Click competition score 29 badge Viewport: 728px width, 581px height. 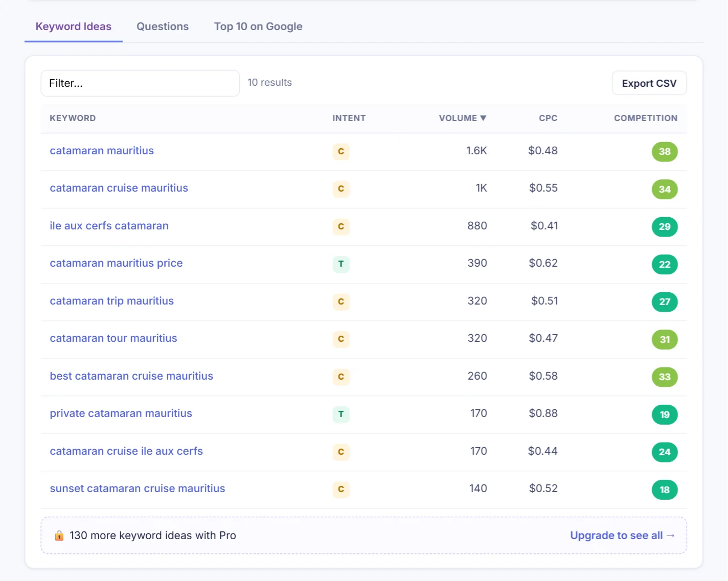(x=665, y=226)
